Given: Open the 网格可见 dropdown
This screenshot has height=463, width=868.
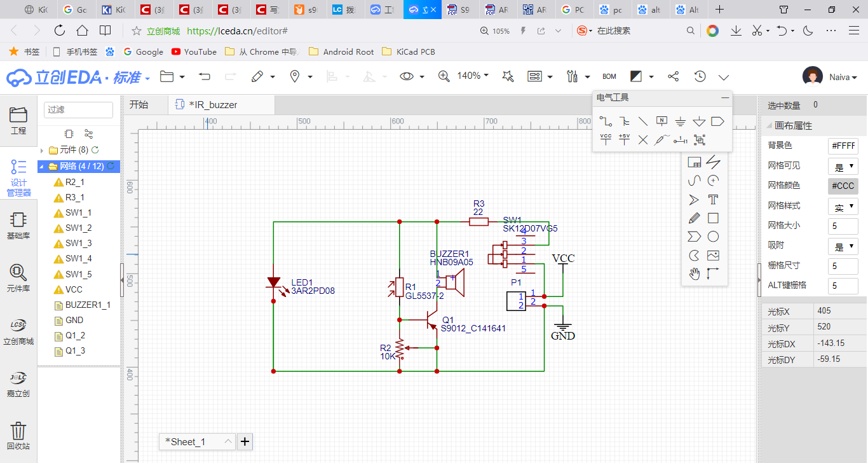Looking at the screenshot, I should 843,166.
